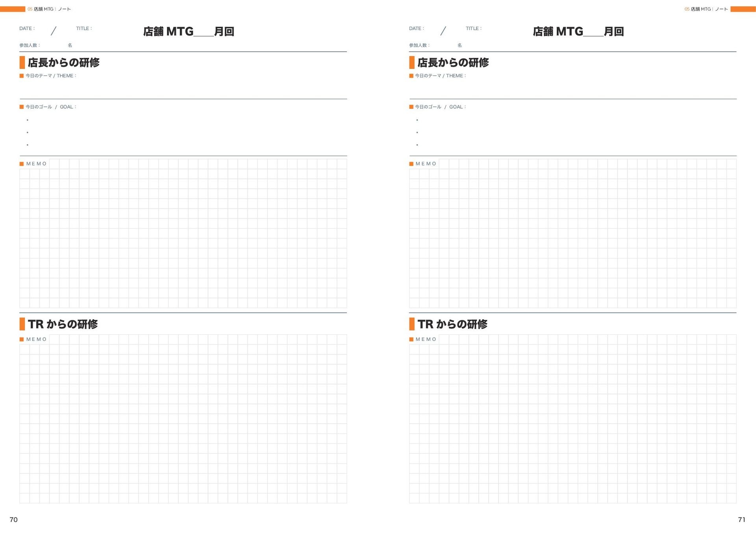Click the TITLE label on page 70
Image resolution: width=756 pixels, height=534 pixels.
84,28
